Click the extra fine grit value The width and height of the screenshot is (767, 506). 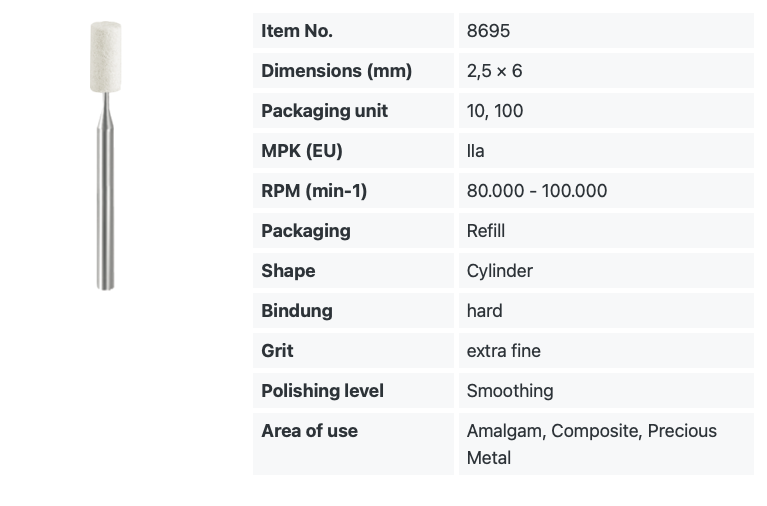(503, 351)
